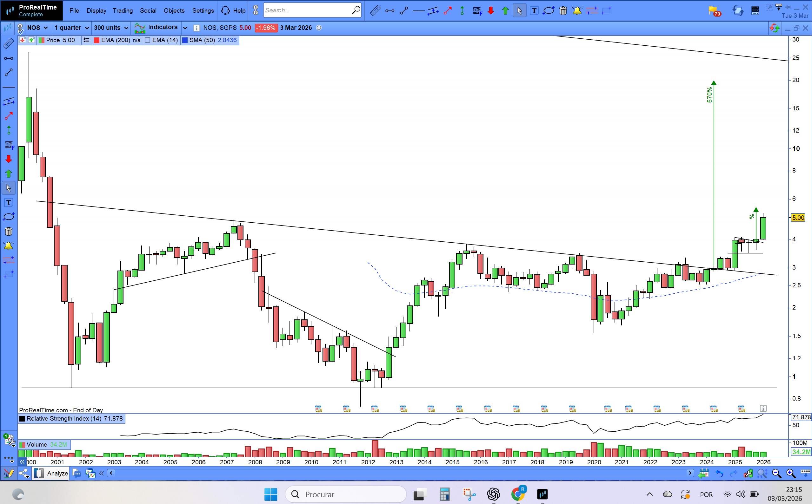Open the Trading menu

click(123, 11)
